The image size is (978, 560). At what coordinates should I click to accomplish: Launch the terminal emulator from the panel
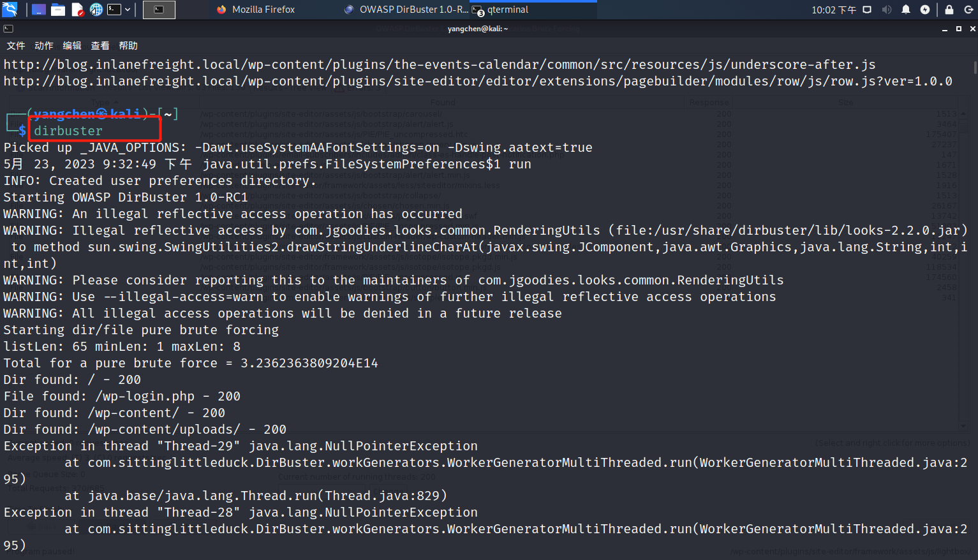tap(114, 10)
